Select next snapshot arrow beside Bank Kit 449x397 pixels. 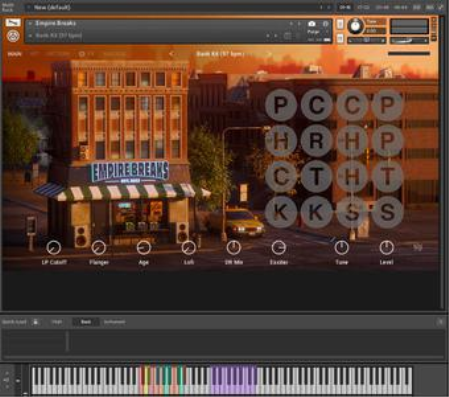[x=276, y=35]
